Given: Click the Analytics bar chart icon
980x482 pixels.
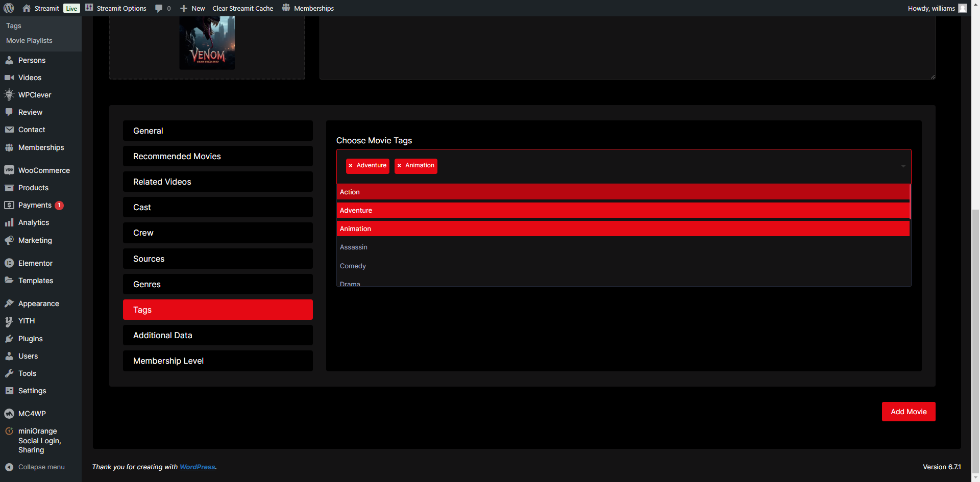Looking at the screenshot, I should (9, 222).
